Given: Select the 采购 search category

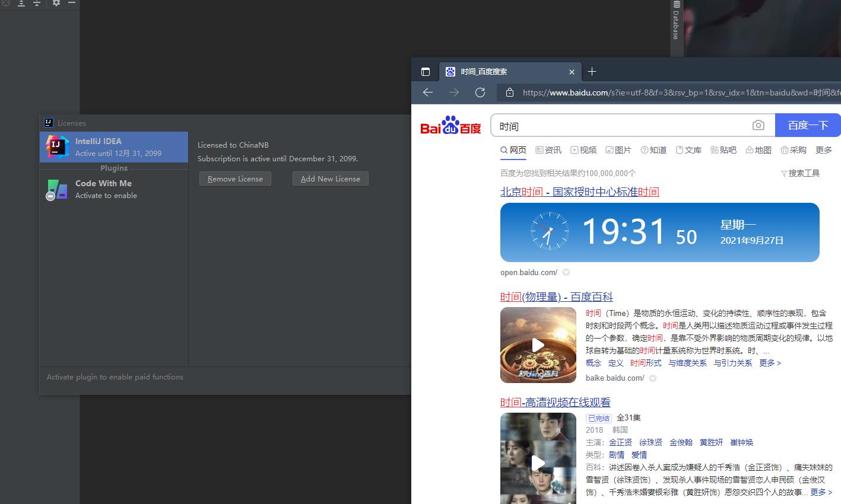Looking at the screenshot, I should pyautogui.click(x=794, y=150).
